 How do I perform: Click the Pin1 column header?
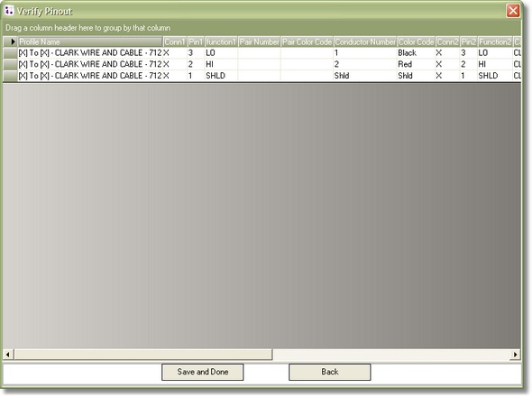[196, 42]
